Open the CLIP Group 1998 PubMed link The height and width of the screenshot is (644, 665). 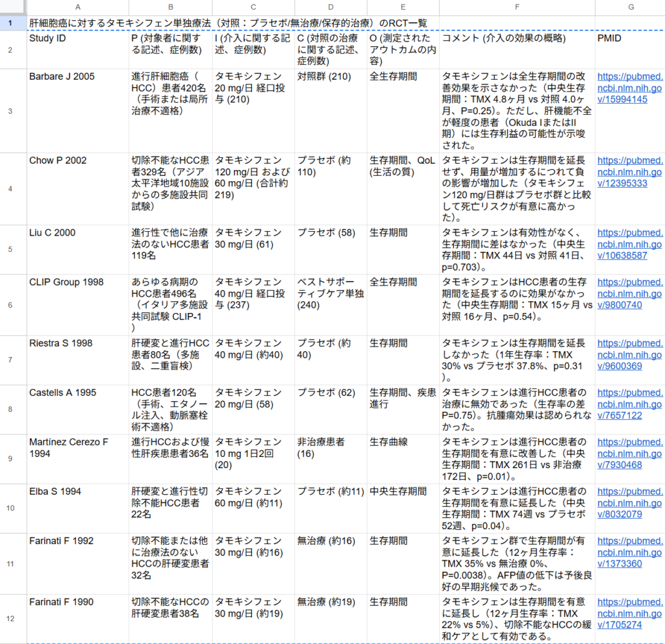click(x=629, y=293)
